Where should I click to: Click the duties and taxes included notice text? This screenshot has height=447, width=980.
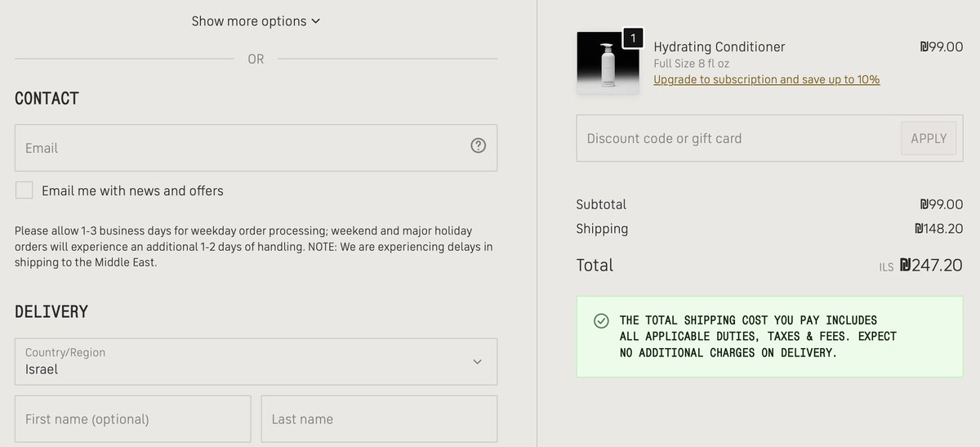(x=758, y=337)
